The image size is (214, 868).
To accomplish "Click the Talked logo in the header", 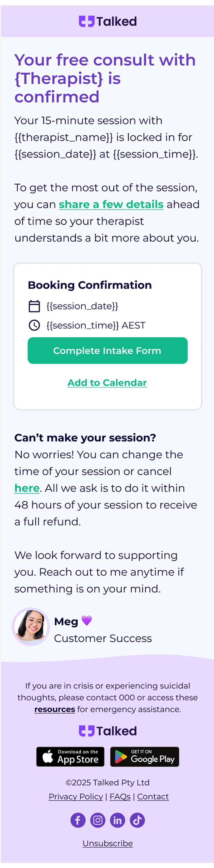I will tap(108, 22).
